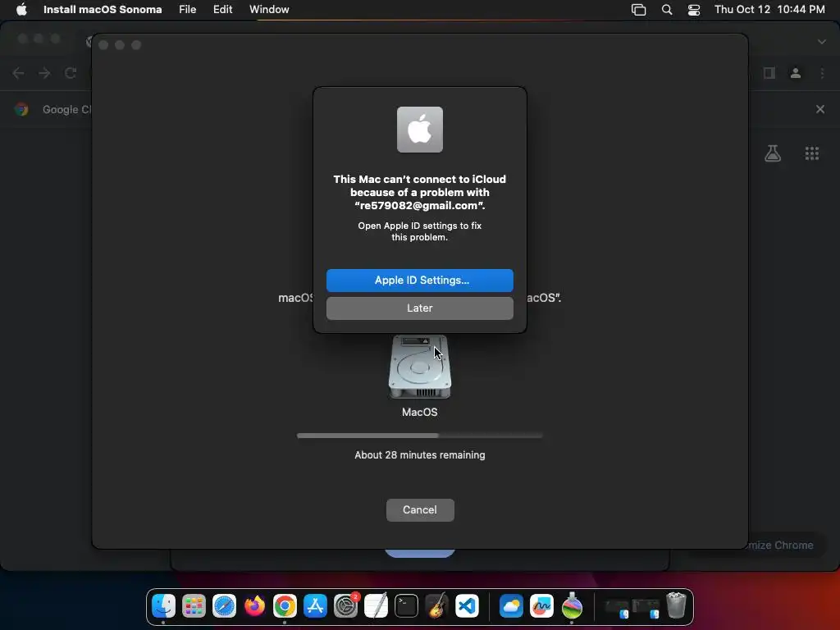Open TextEdit from the Dock

pos(376,606)
